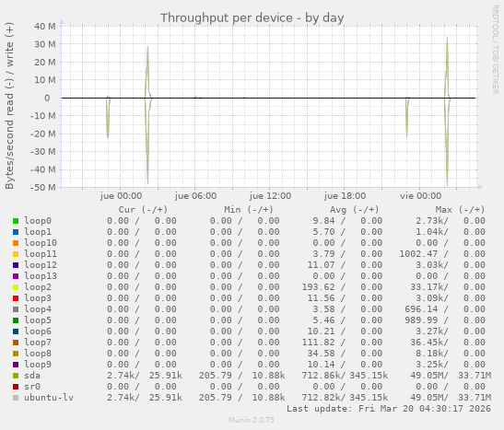The width and height of the screenshot is (504, 430).
Task: Click the graph title Throughput per device
Action: click(x=252, y=18)
